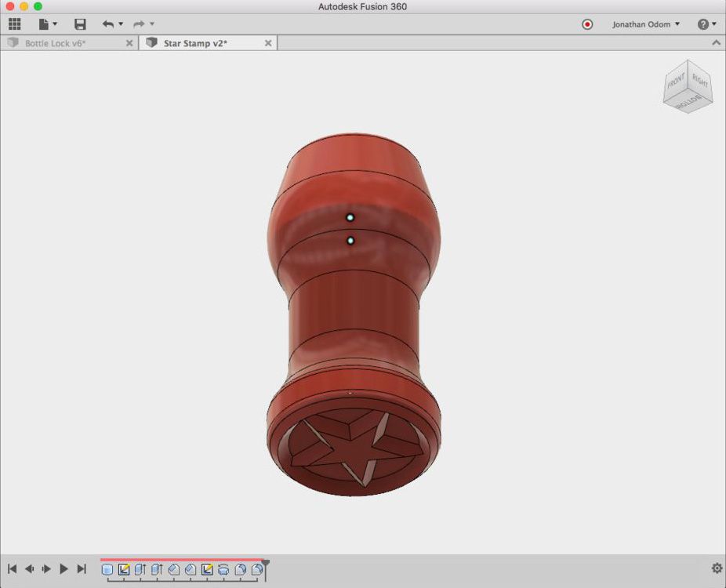This screenshot has width=726, height=588.
Task: Collapse the toolbar using the chevron
Action: click(x=715, y=42)
